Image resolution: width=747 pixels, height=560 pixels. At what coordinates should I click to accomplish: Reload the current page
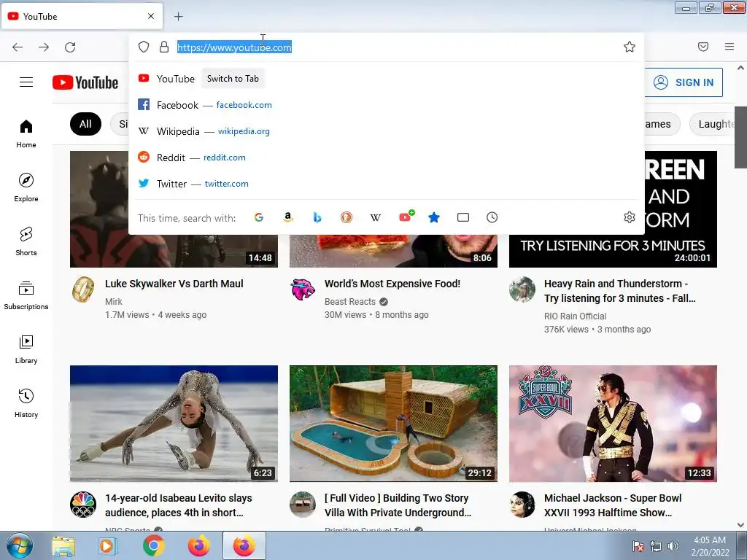[x=70, y=47]
